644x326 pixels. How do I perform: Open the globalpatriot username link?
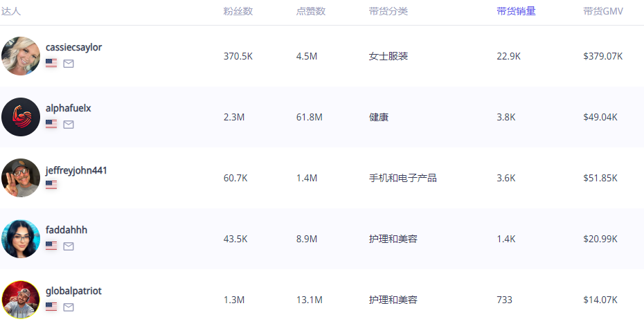click(x=73, y=291)
